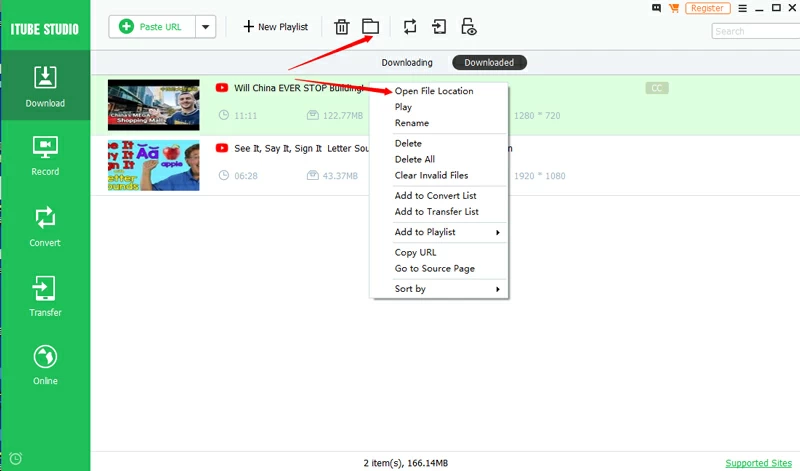Screen dimensions: 800x471
Task: Click the private mode lock-eye toolbar icon
Action: (468, 27)
